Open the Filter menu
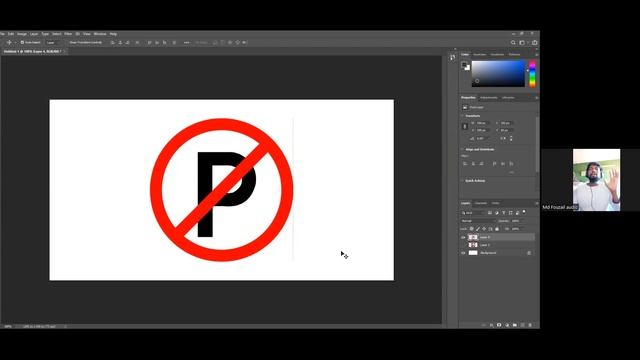Viewport: 640px width, 360px height. click(68, 34)
